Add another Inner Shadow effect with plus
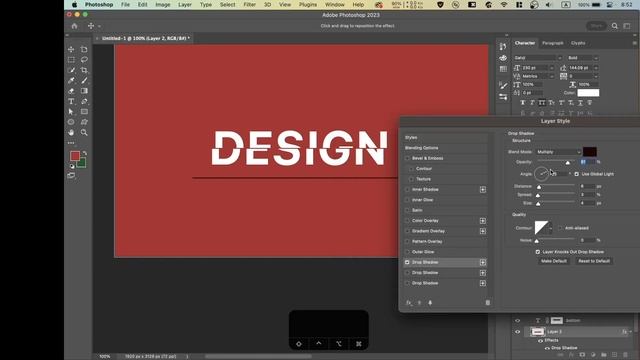This screenshot has height=360, width=640. [x=483, y=189]
